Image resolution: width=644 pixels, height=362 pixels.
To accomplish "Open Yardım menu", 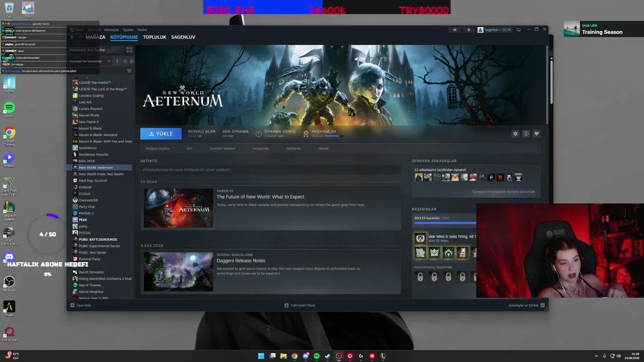I will pos(142,30).
